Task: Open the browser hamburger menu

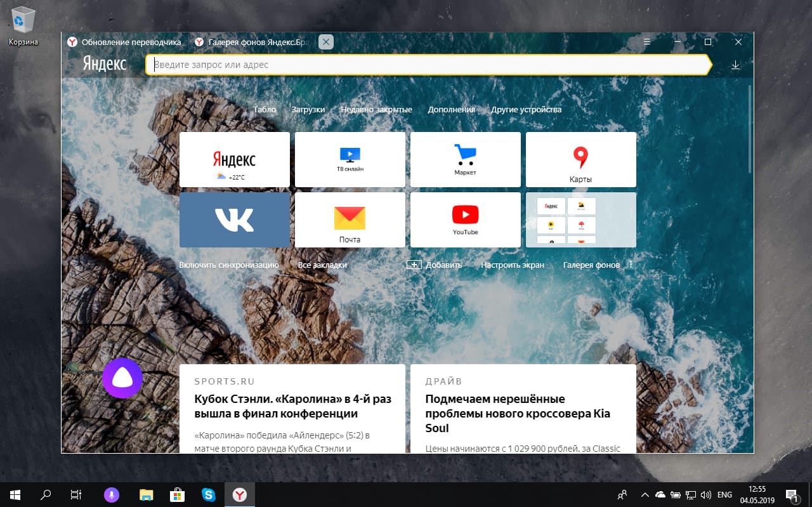Action: (x=646, y=41)
